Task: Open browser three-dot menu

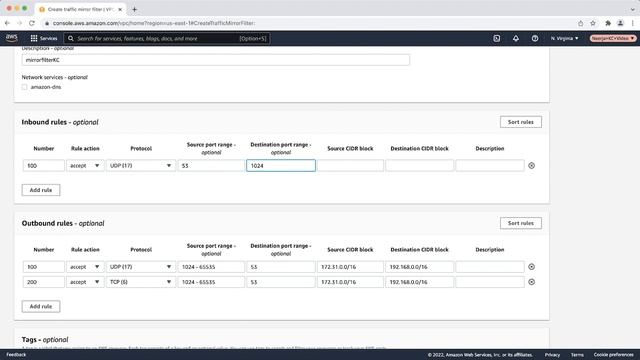Action: [x=633, y=23]
